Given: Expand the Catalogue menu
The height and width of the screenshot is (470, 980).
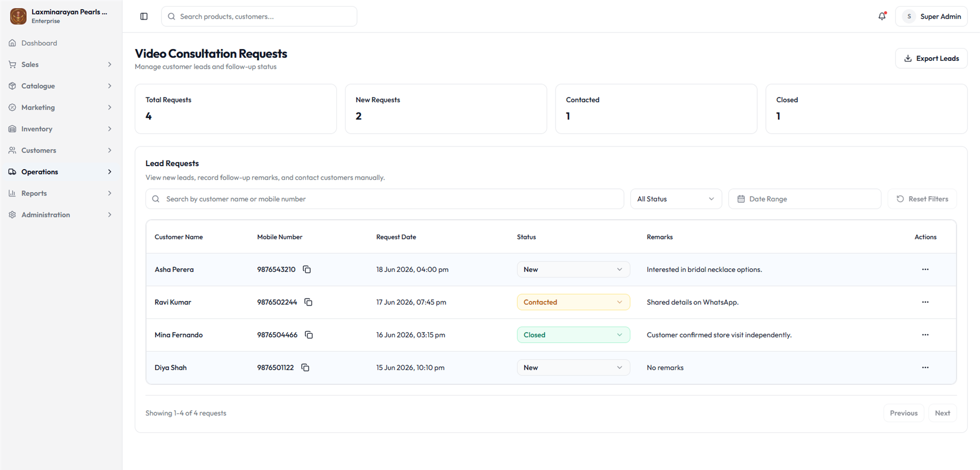Looking at the screenshot, I should click(x=61, y=86).
